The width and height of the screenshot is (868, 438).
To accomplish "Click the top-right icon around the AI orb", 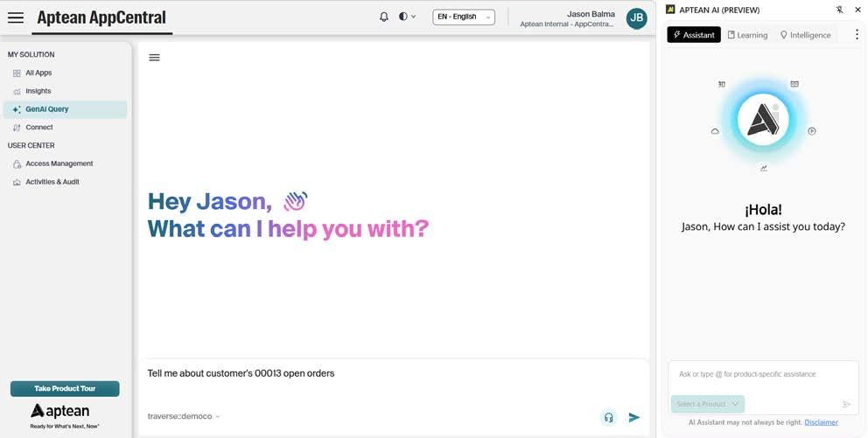I will (794, 84).
